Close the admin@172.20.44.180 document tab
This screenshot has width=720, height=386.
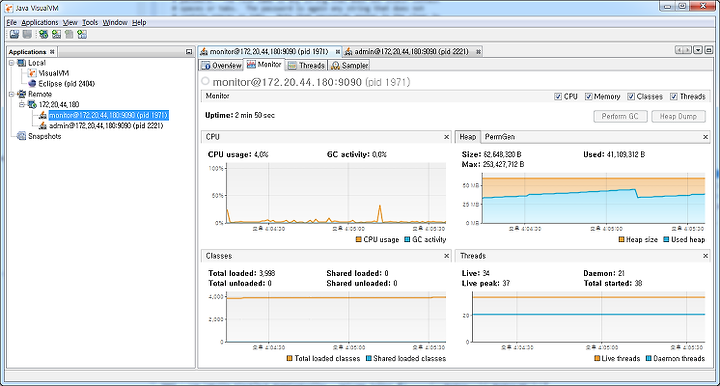click(478, 52)
